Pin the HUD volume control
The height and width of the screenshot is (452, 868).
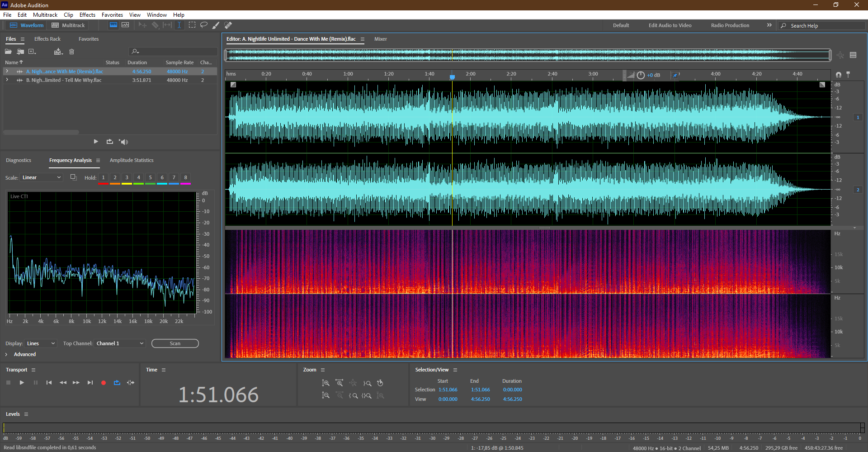point(675,75)
